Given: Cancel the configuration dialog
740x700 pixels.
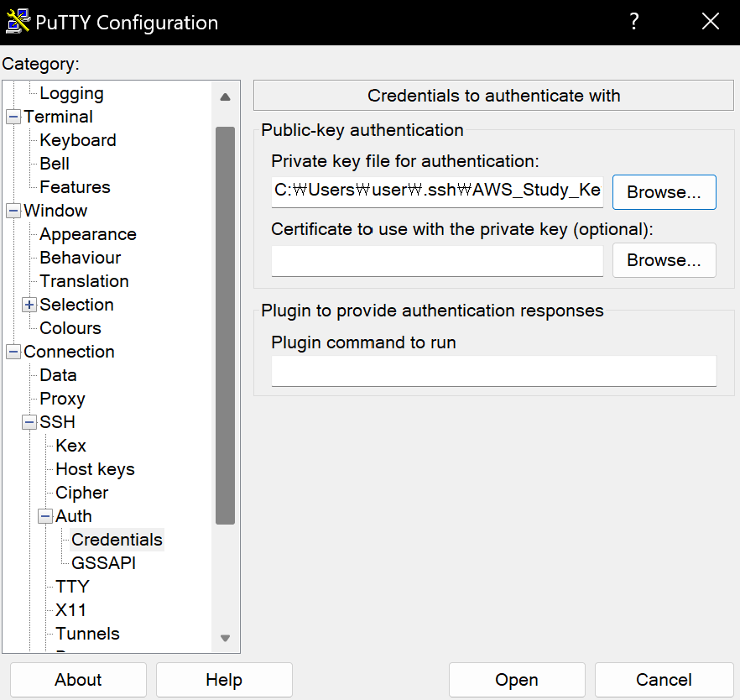Looking at the screenshot, I should tap(664, 680).
